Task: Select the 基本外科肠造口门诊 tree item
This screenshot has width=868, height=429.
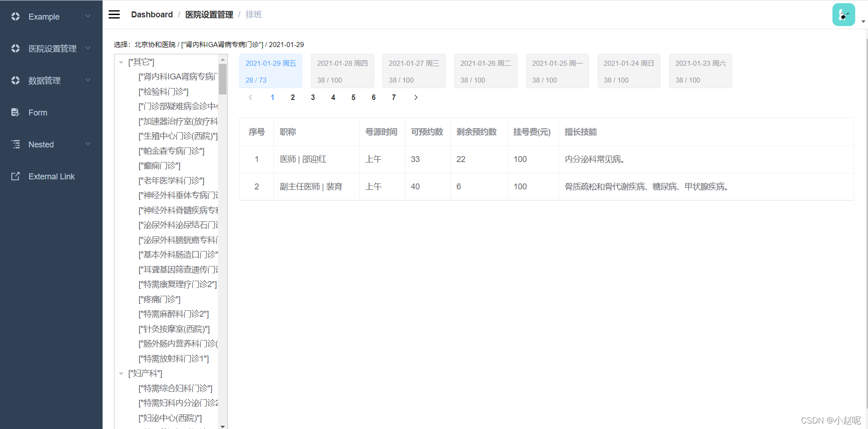Action: (x=178, y=255)
